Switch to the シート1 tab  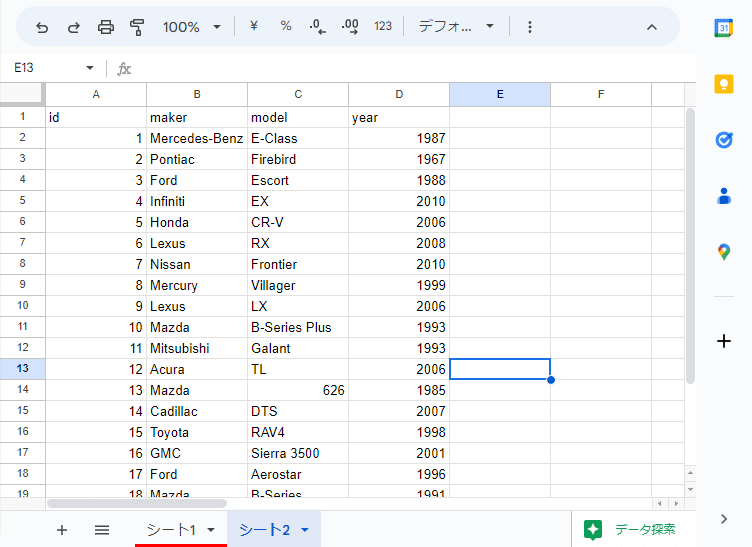[171, 530]
